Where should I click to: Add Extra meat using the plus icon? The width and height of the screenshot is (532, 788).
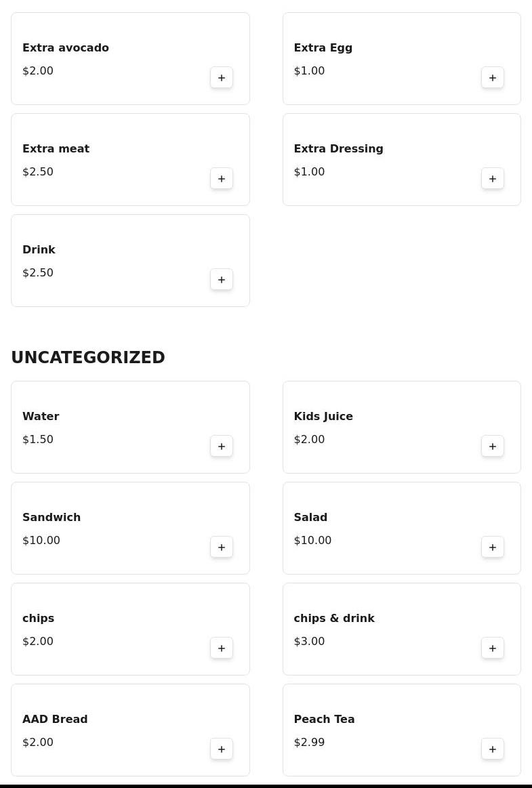tap(222, 179)
